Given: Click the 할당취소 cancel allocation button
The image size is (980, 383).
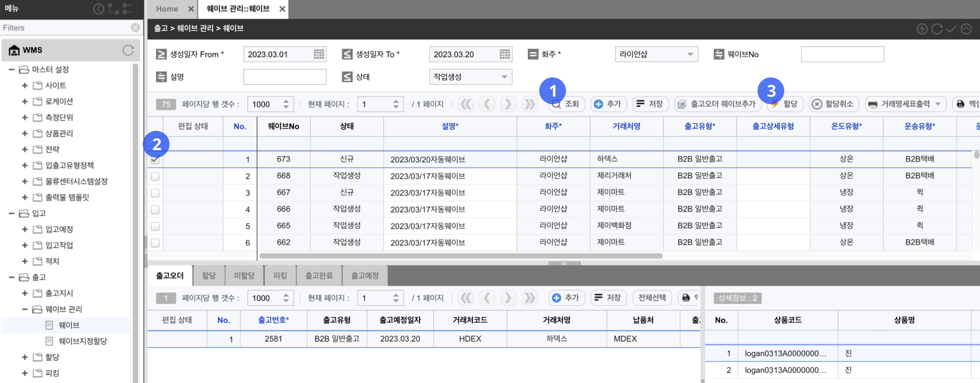Looking at the screenshot, I should point(833,104).
